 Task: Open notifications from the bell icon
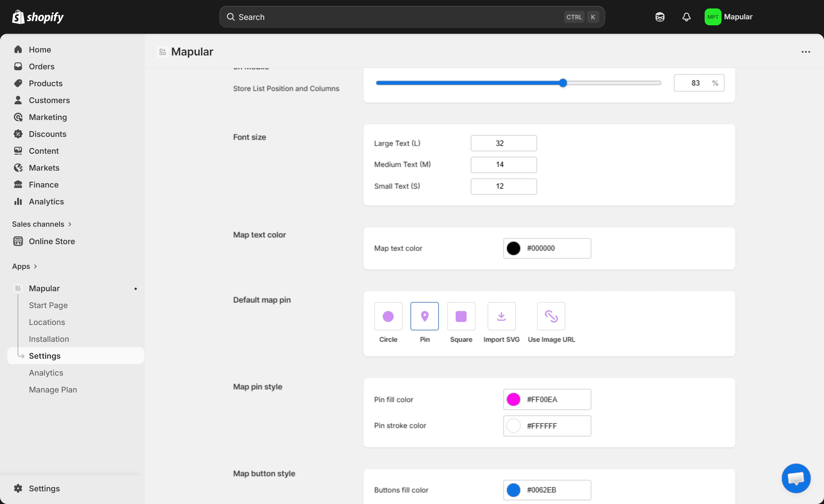pos(686,17)
